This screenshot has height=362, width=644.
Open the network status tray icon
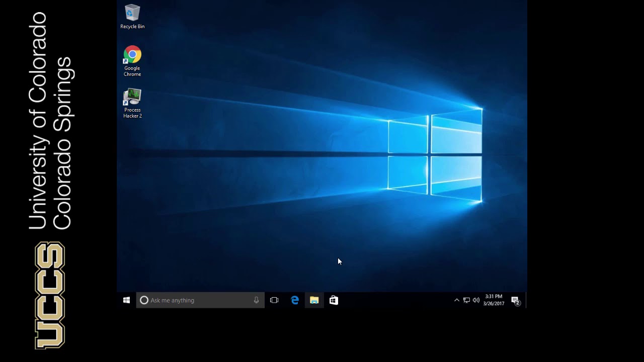[x=466, y=300]
